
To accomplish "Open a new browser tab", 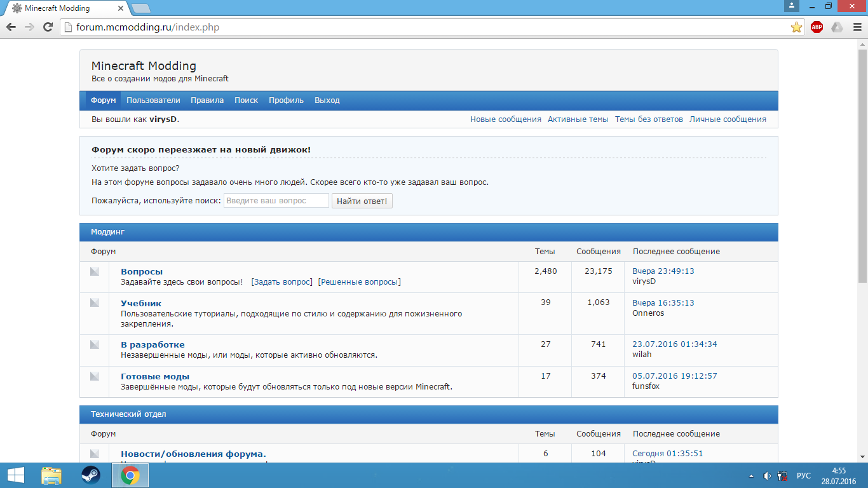I will [140, 8].
